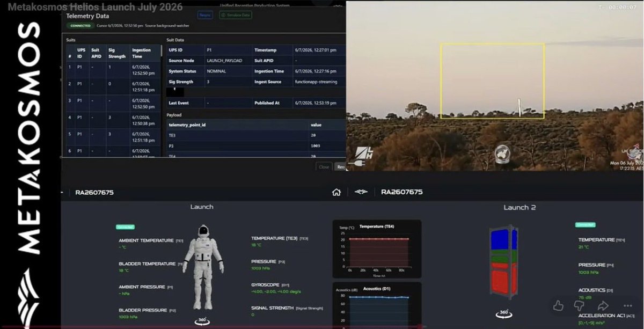Screen dimensions: 644x329
Task: Click the live launch video feed
Action: pos(494,86)
